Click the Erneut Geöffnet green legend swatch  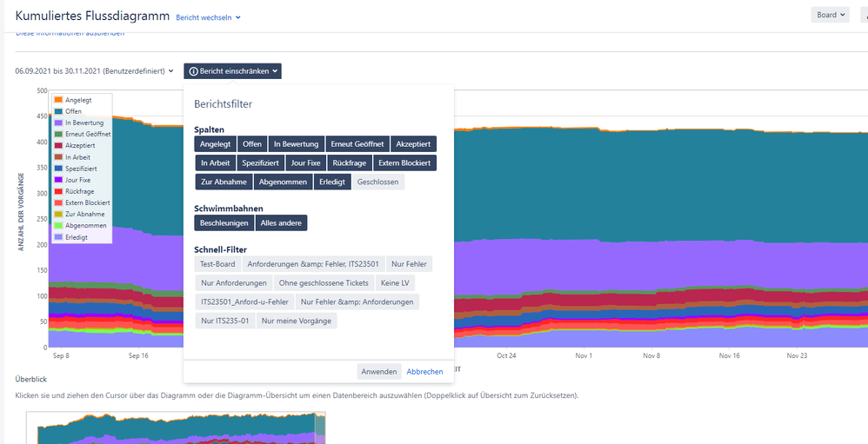pyautogui.click(x=58, y=135)
